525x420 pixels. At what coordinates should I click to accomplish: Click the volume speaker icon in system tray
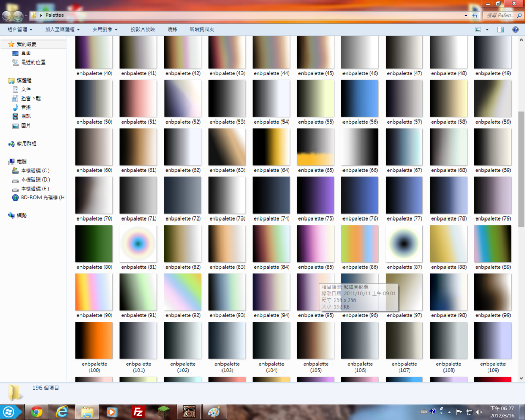[479, 411]
